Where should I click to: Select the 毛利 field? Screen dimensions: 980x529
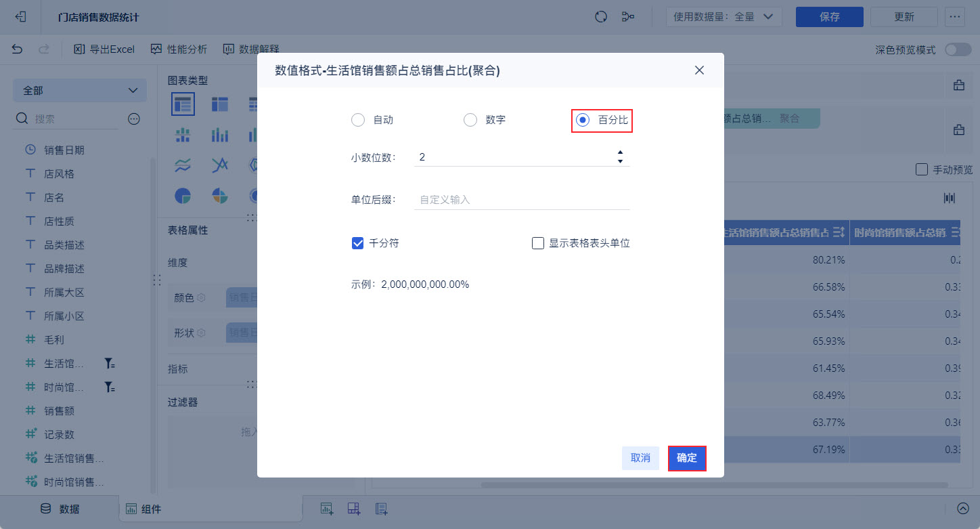(54, 340)
